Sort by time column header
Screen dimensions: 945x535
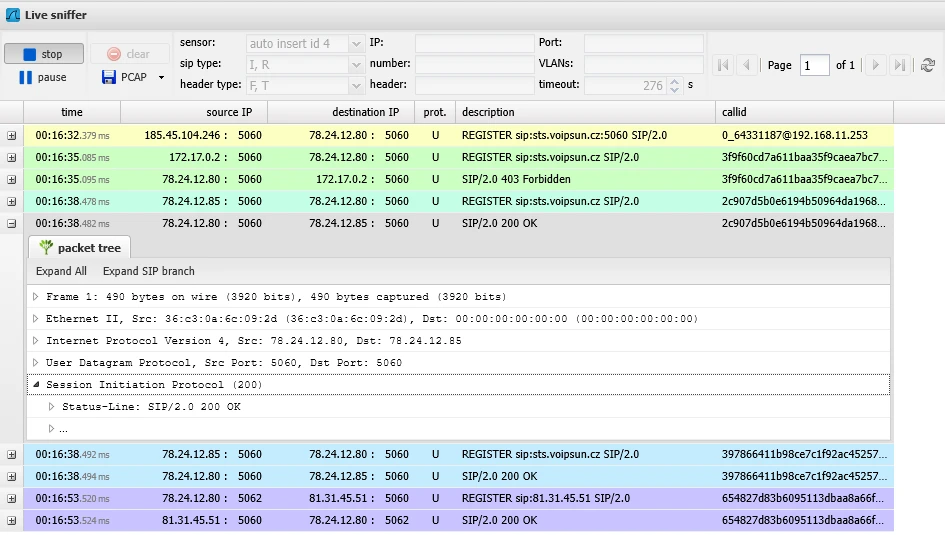click(x=72, y=112)
